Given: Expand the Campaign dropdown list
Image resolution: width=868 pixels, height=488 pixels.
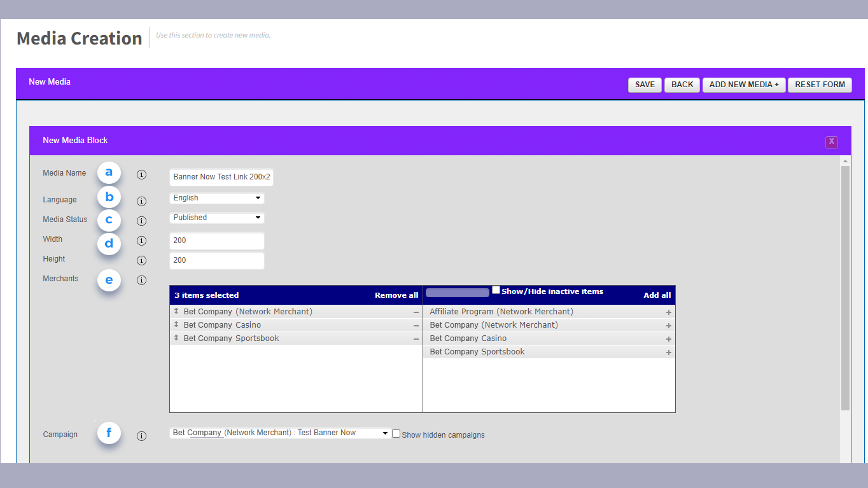Looking at the screenshot, I should coord(280,433).
